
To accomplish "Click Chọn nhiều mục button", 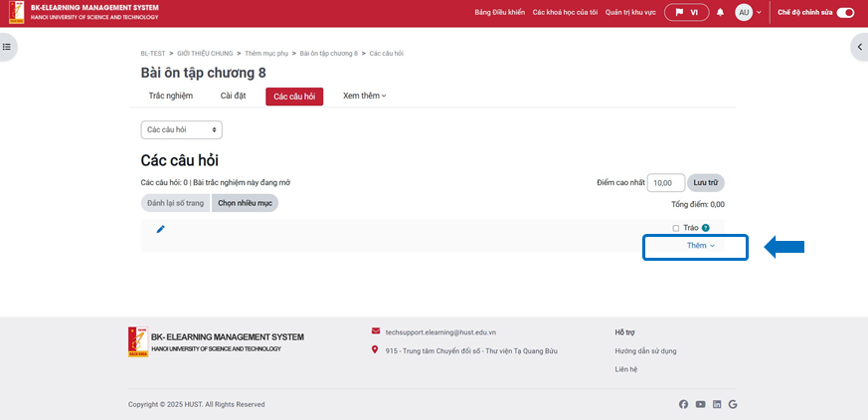I will [246, 203].
